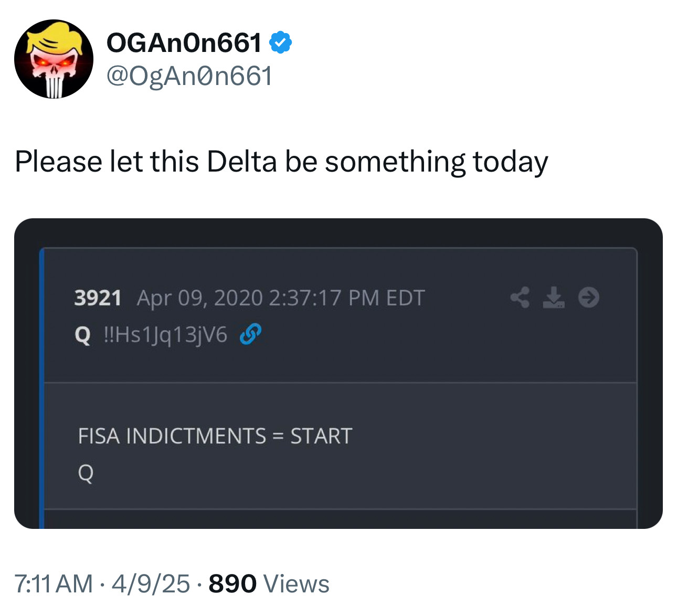677x616 pixels.
Task: Click the dark top margin of the embedded image
Action: point(338,232)
